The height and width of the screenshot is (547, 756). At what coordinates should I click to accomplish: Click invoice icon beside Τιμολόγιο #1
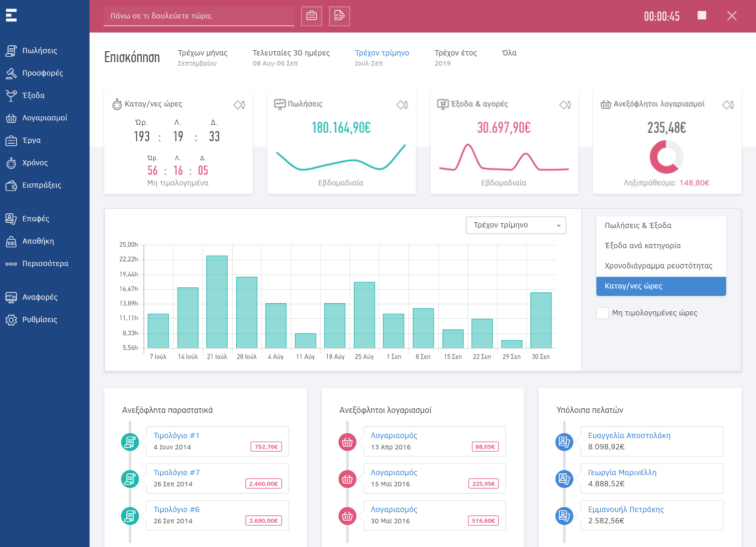pos(130,442)
